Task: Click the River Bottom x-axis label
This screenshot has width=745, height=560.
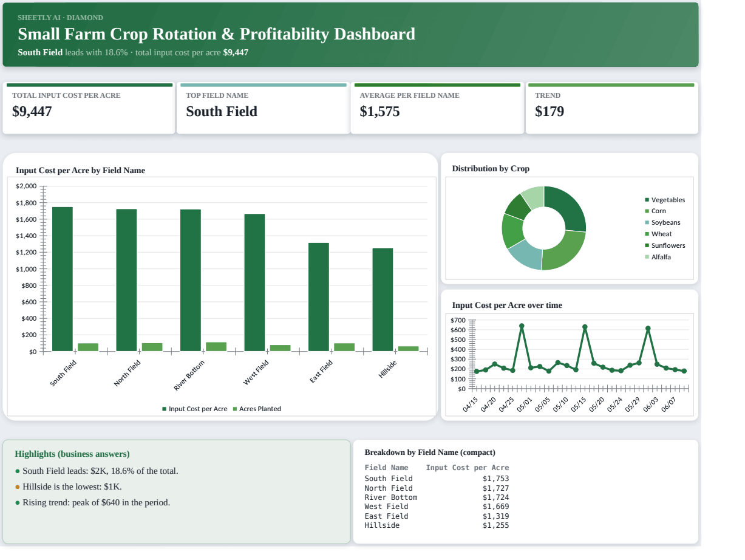Action: point(189,375)
